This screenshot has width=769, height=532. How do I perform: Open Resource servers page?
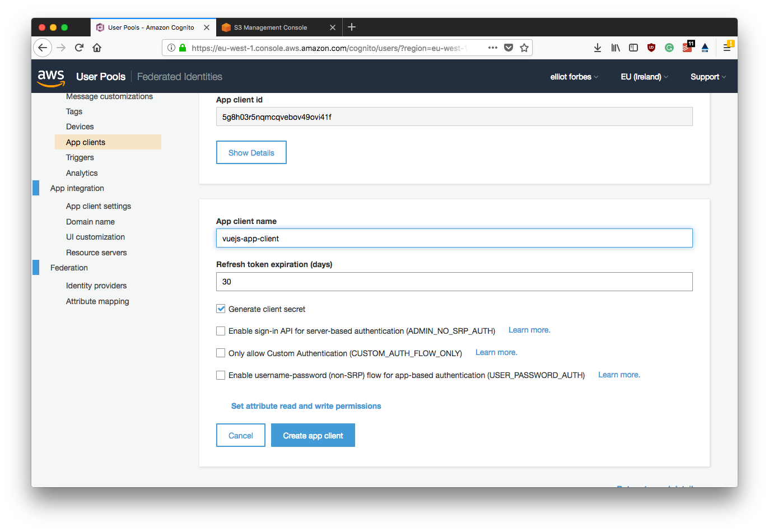[x=96, y=253]
